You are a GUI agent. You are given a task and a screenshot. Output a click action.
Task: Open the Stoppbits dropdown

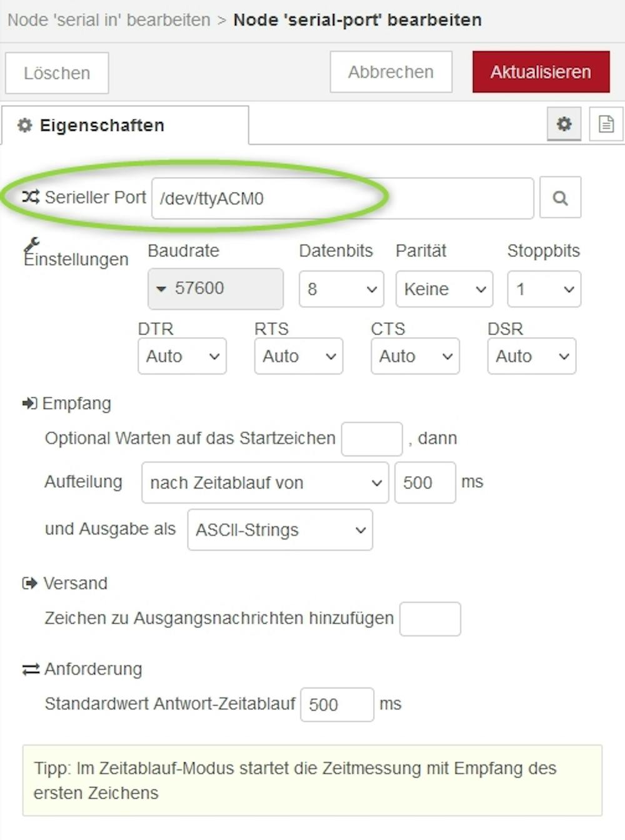click(x=544, y=289)
